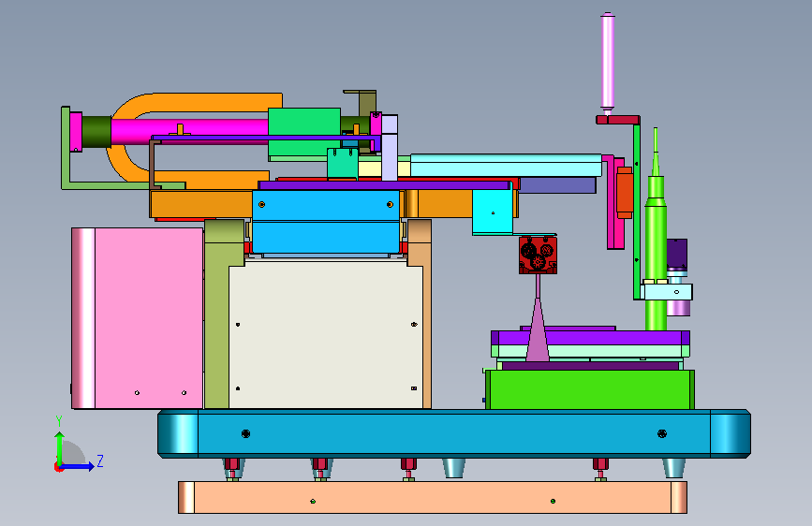Screen dimensions: 812x526
Task: Select the slate-blue bar under cyan bar
Action: coord(557,185)
